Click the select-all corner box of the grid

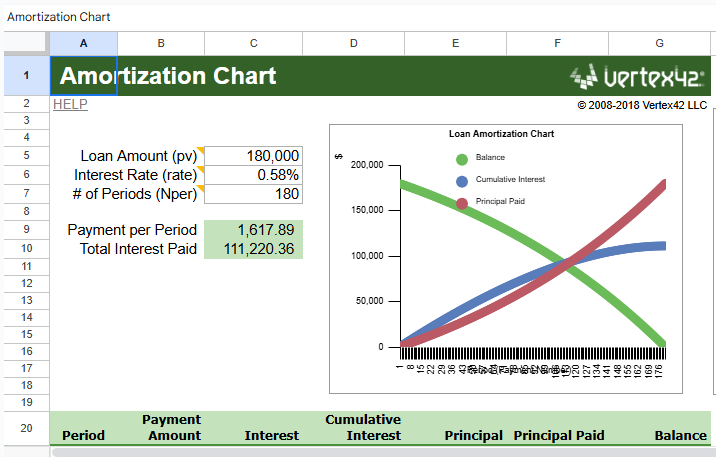(25, 43)
